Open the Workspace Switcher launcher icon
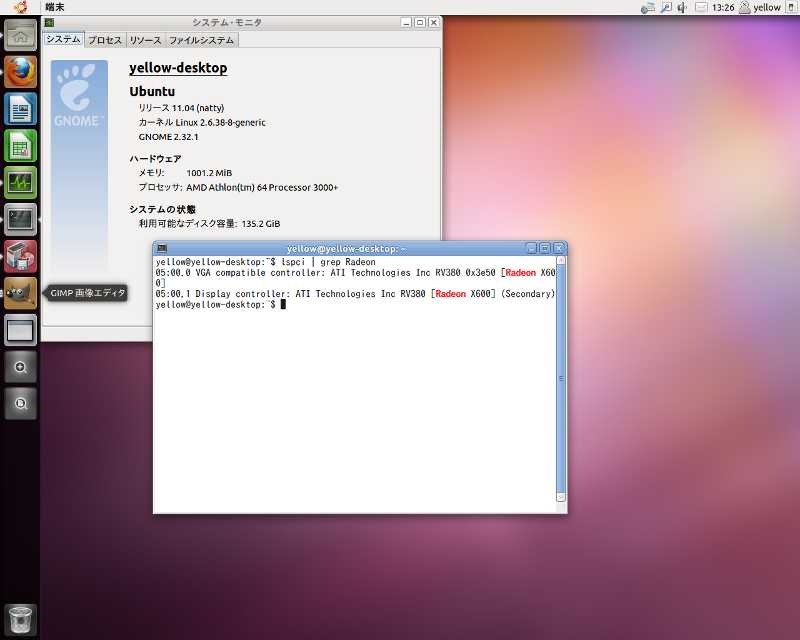800x640 pixels. coord(20,330)
